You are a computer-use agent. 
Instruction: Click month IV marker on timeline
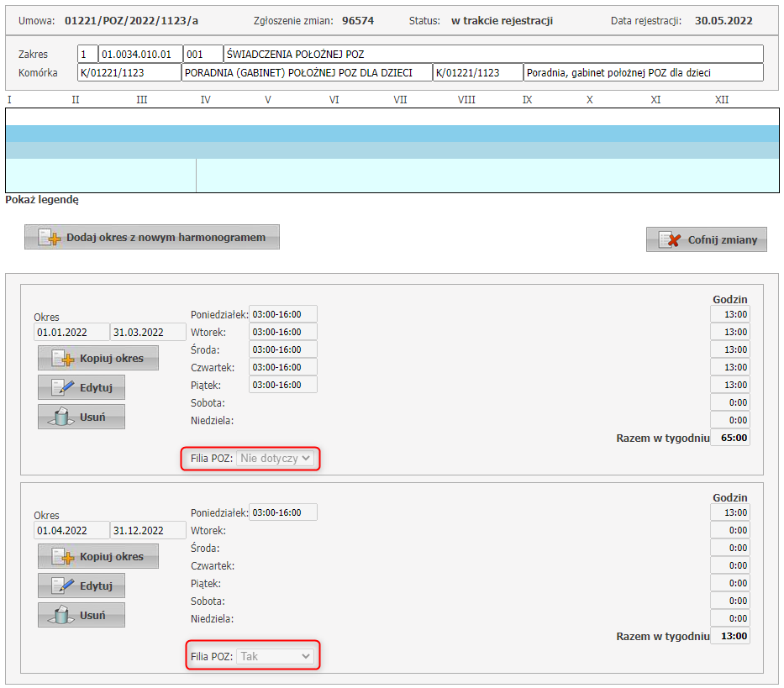[205, 100]
